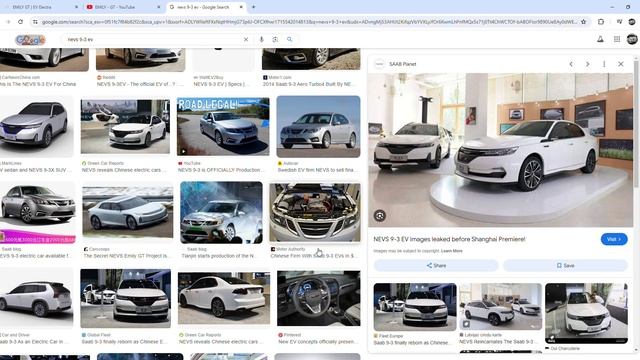Viewport: 640px width, 360px height.
Task: Open NEVS 9-3 EV images leaked title link
Action: click(449, 239)
